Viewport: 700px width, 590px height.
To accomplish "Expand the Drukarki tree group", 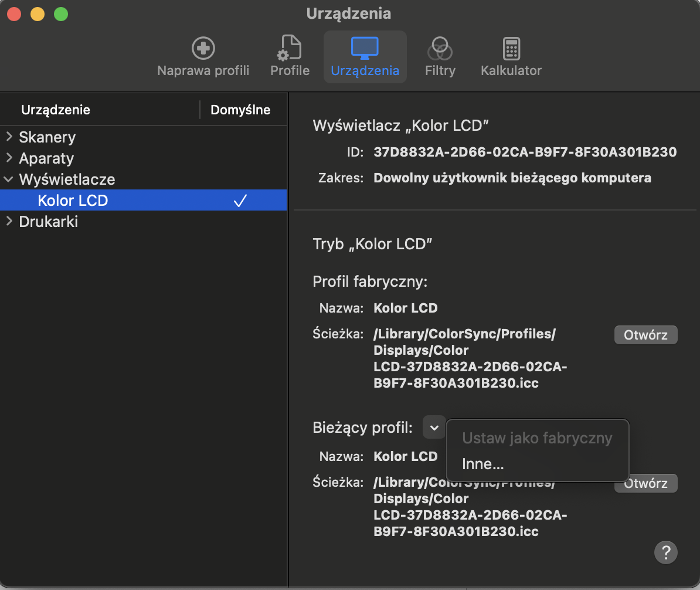I will tap(9, 222).
